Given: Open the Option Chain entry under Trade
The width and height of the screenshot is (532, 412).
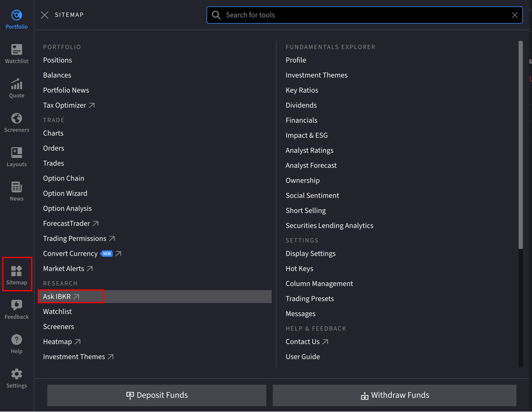Looking at the screenshot, I should [x=63, y=178].
